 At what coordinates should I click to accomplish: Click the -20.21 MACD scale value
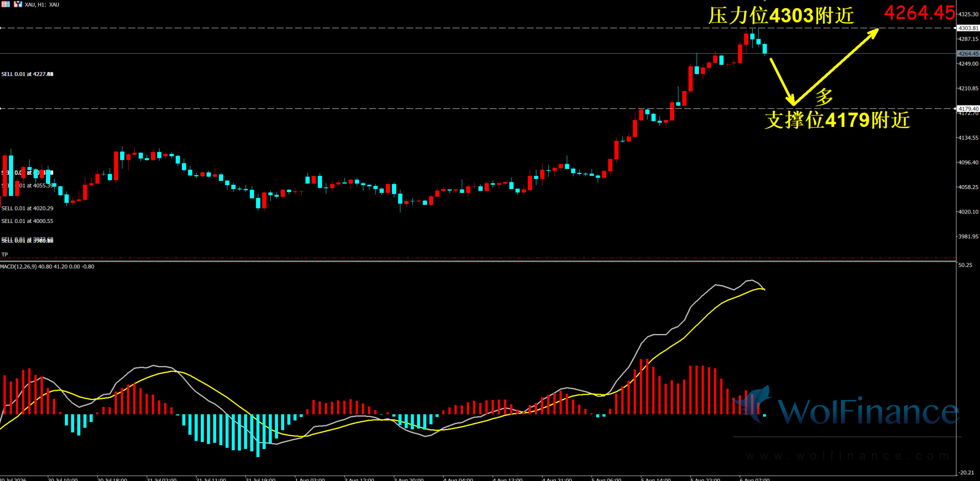pyautogui.click(x=966, y=473)
